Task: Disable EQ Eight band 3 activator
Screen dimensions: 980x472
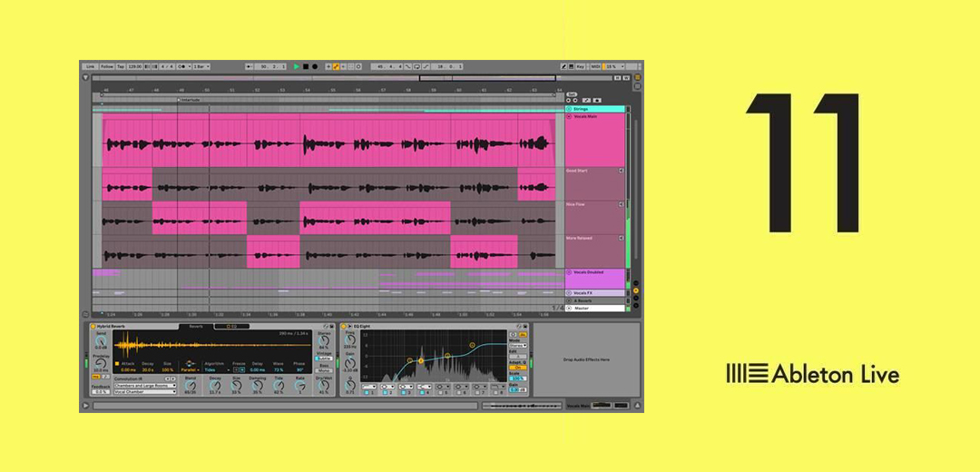Action: pos(403,393)
